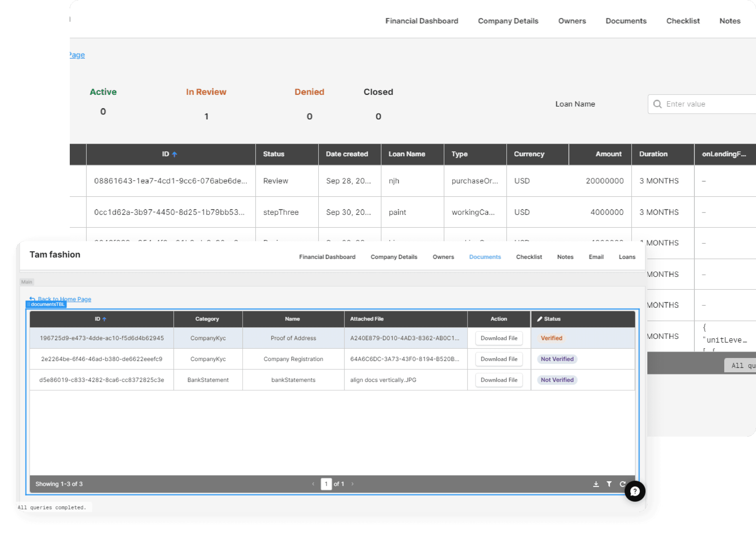Click the BankStatement category cell

(208, 379)
